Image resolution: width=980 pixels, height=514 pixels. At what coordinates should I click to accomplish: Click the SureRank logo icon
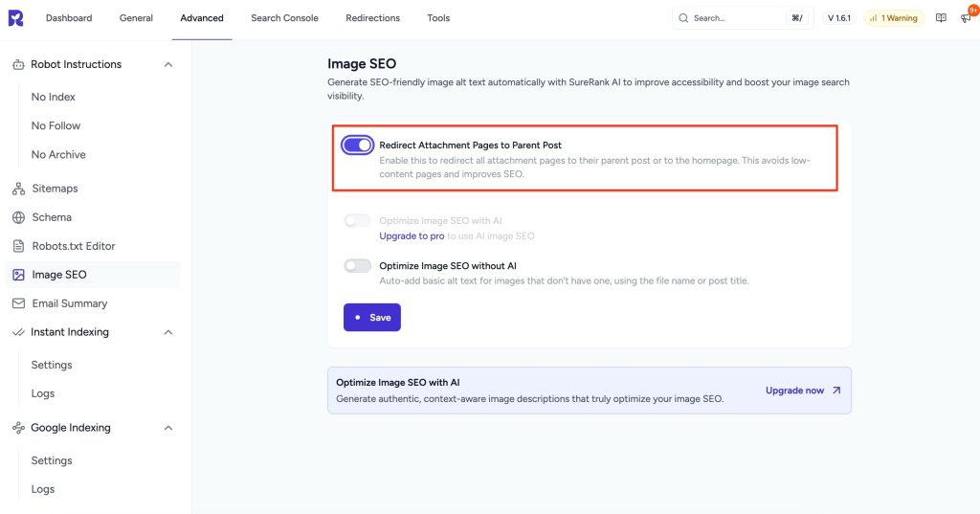pos(15,18)
